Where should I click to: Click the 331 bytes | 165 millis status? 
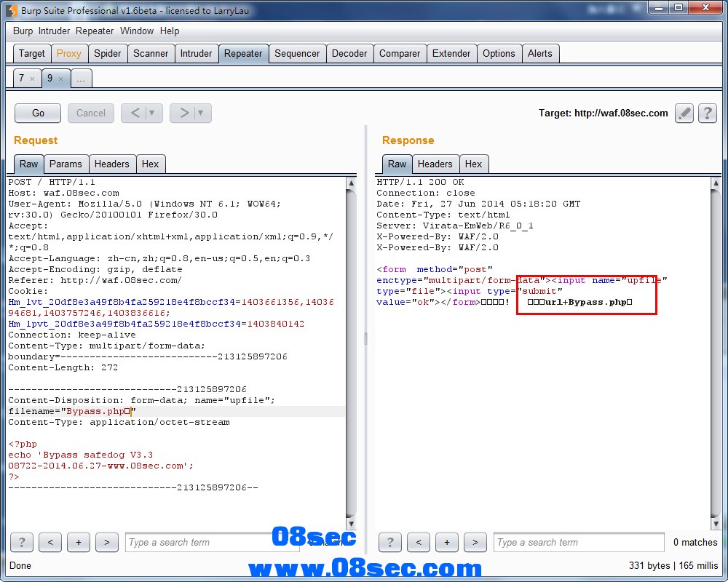click(x=673, y=565)
